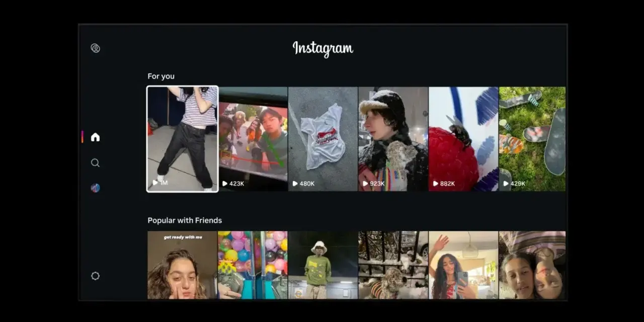
Task: Open the account switcher icon at top left
Action: [95, 48]
